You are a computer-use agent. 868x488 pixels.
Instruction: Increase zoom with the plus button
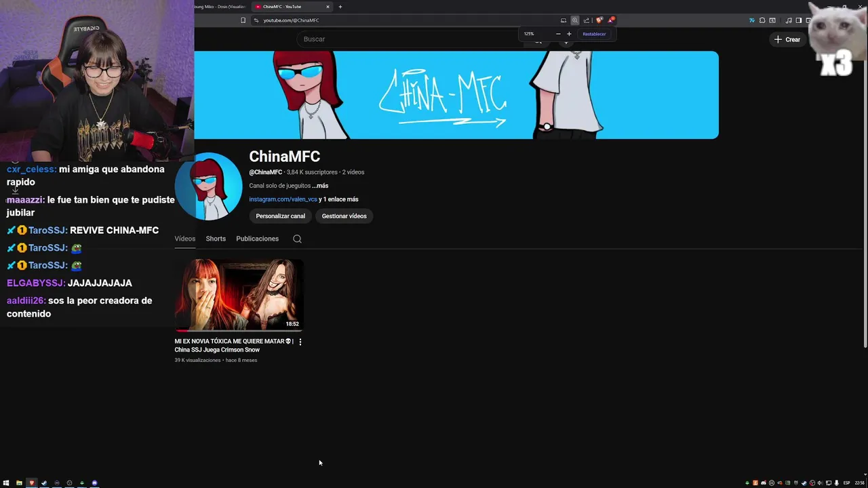(569, 34)
